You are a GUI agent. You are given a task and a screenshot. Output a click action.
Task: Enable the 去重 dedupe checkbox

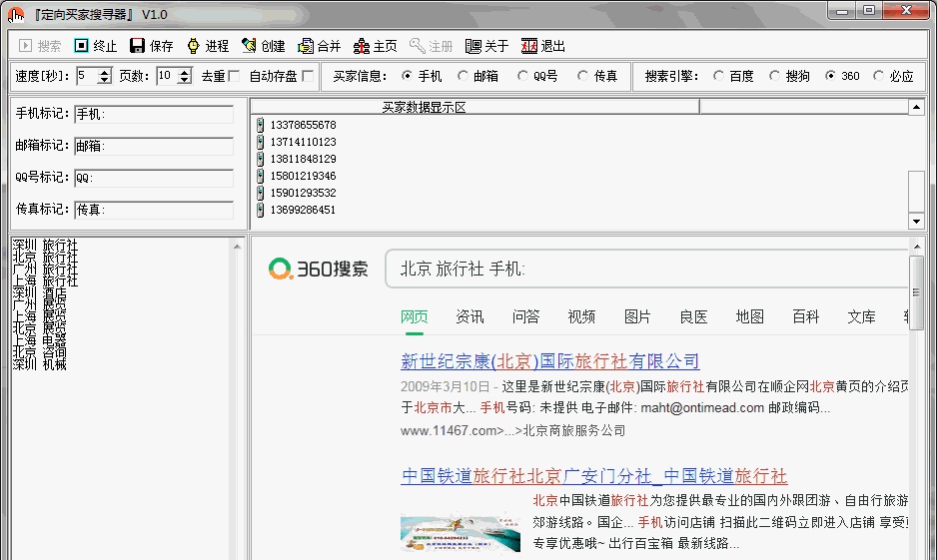234,76
